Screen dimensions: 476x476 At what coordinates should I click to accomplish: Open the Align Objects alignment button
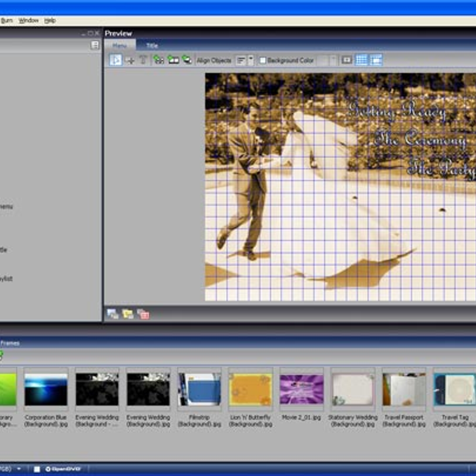point(241,60)
